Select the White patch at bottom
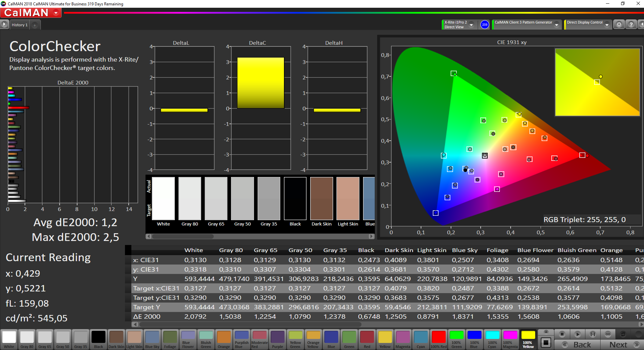This screenshot has width=644, height=350. pyautogui.click(x=9, y=340)
